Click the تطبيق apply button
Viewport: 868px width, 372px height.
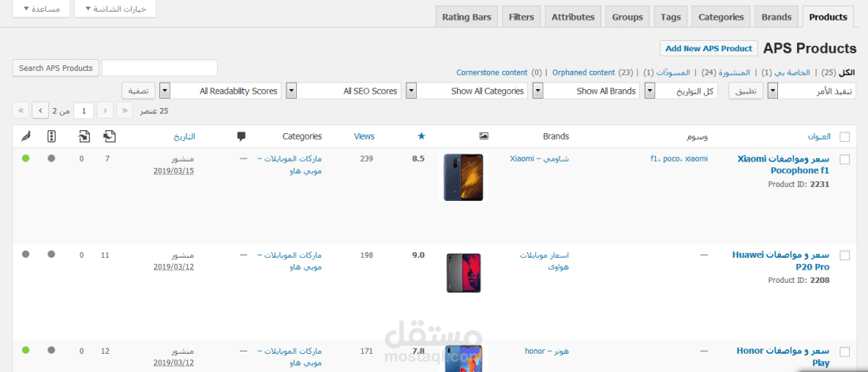pyautogui.click(x=745, y=91)
